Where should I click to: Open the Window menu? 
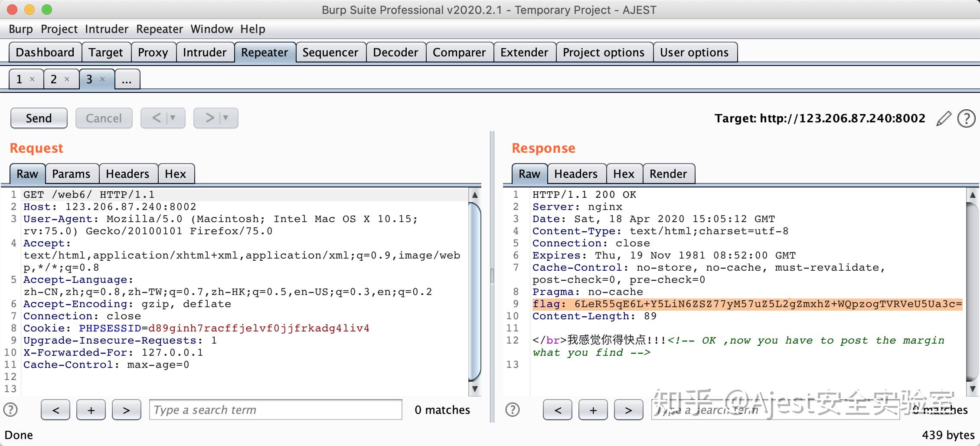tap(212, 29)
